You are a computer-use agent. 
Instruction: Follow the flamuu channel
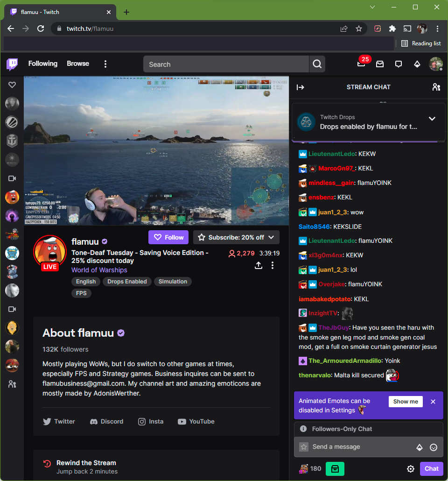[168, 237]
